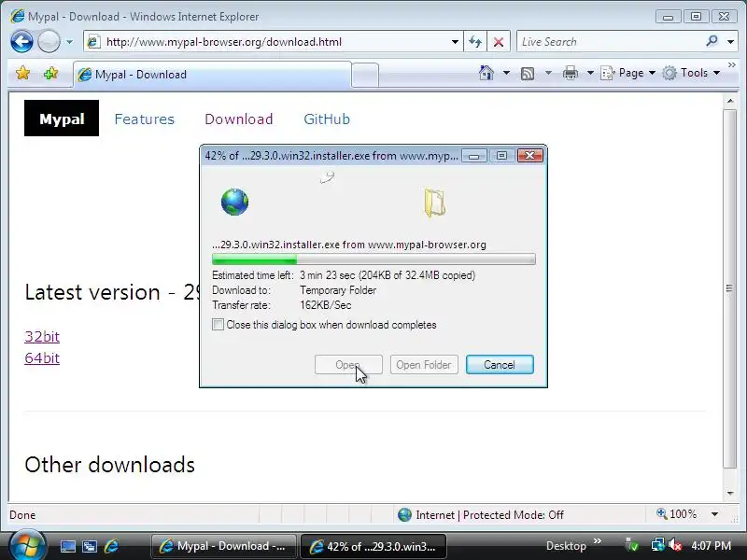Viewport: 747px width, 560px height.
Task: Click the 100% zoom level button
Action: click(676, 514)
